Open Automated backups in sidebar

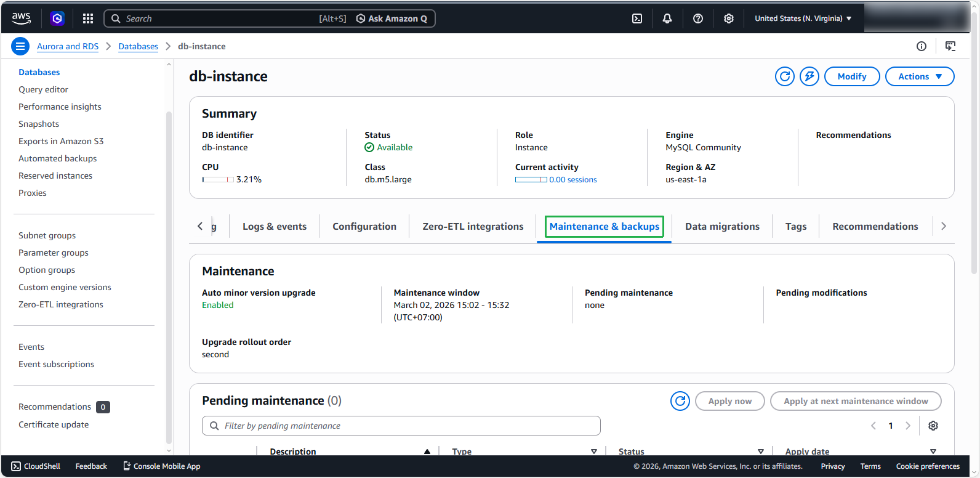pos(57,158)
